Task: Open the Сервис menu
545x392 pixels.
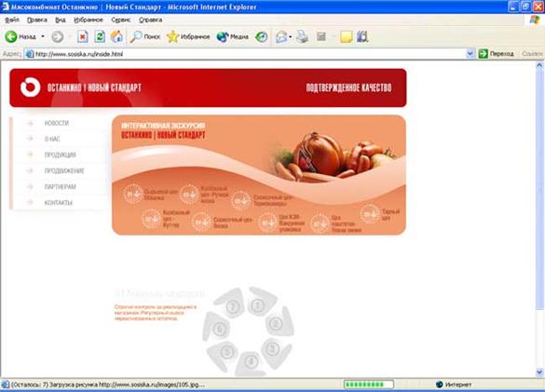Action: (120, 20)
